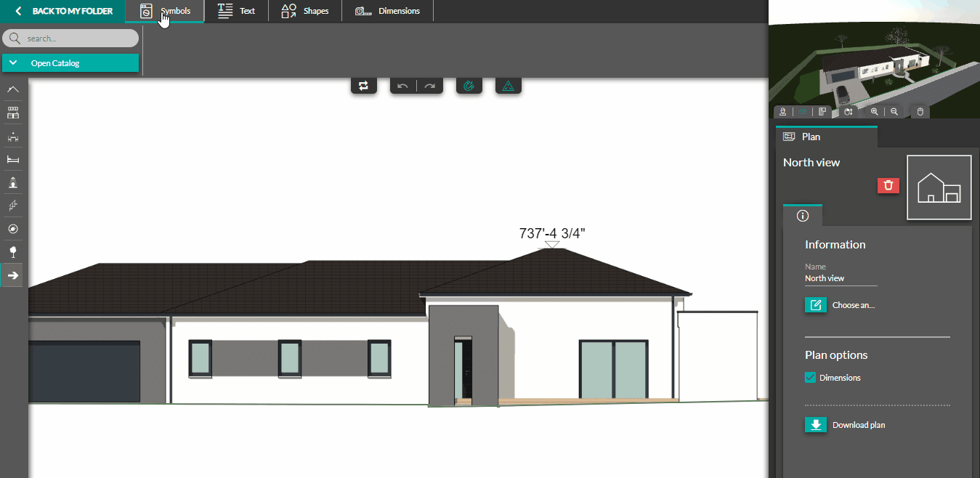Open the Dimensions tool
The image size is (980, 478).
[388, 10]
